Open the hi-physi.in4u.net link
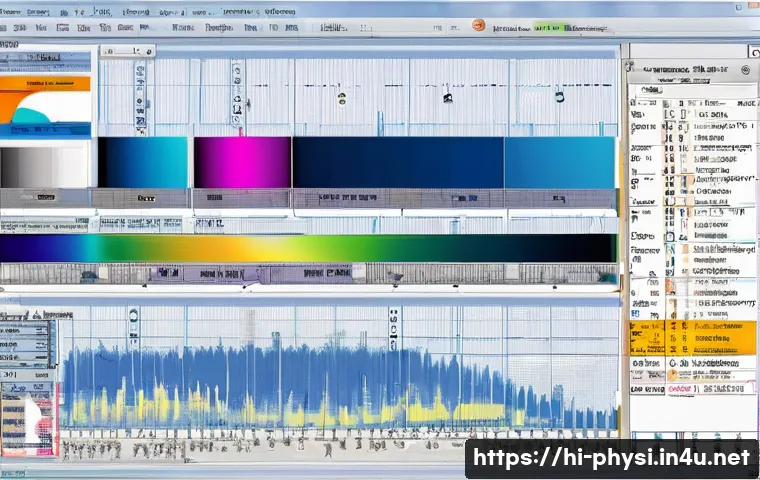This screenshot has width=760, height=480. [x=610, y=459]
